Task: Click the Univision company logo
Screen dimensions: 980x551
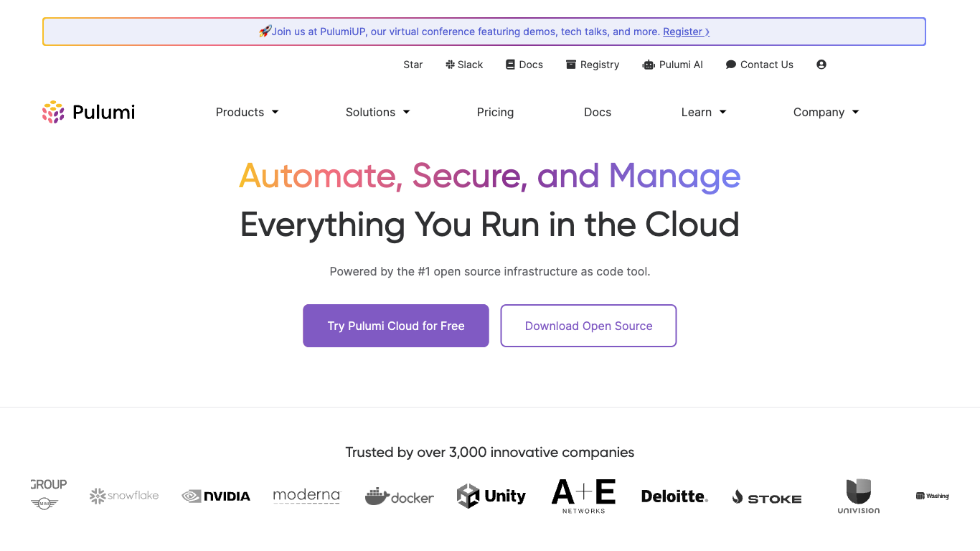Action: coord(858,496)
